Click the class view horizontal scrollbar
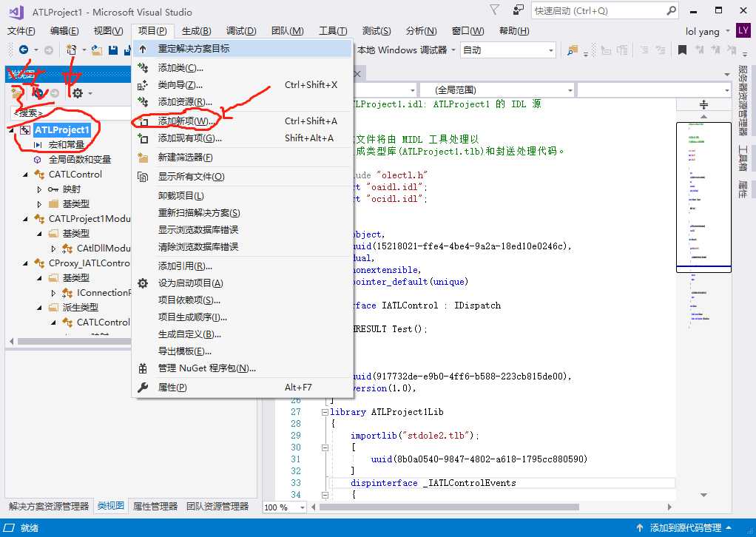 tap(74, 341)
